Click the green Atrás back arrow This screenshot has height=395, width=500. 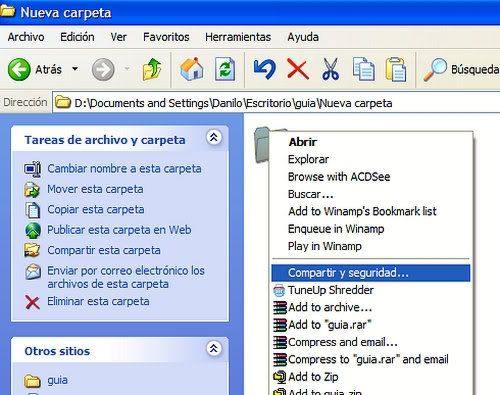pos(19,69)
